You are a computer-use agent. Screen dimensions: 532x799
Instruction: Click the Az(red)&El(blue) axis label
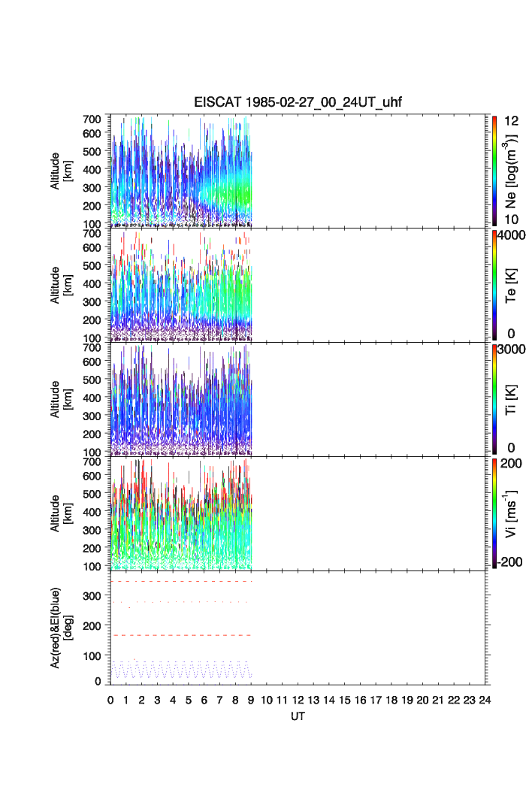click(x=60, y=628)
